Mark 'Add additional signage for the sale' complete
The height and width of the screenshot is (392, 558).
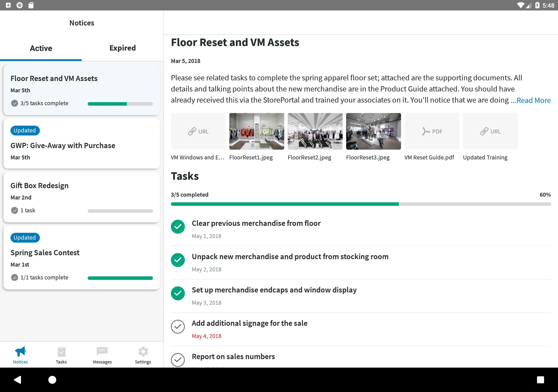click(178, 327)
